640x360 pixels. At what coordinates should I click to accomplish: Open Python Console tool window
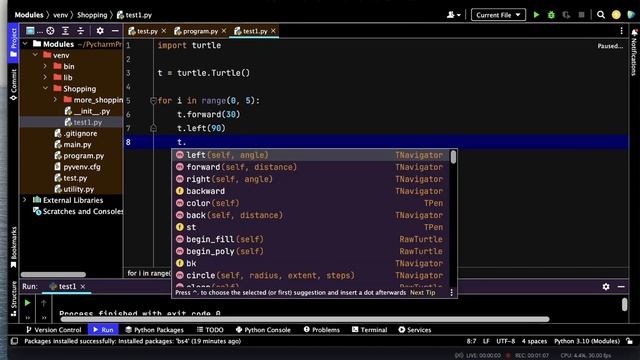pos(263,330)
